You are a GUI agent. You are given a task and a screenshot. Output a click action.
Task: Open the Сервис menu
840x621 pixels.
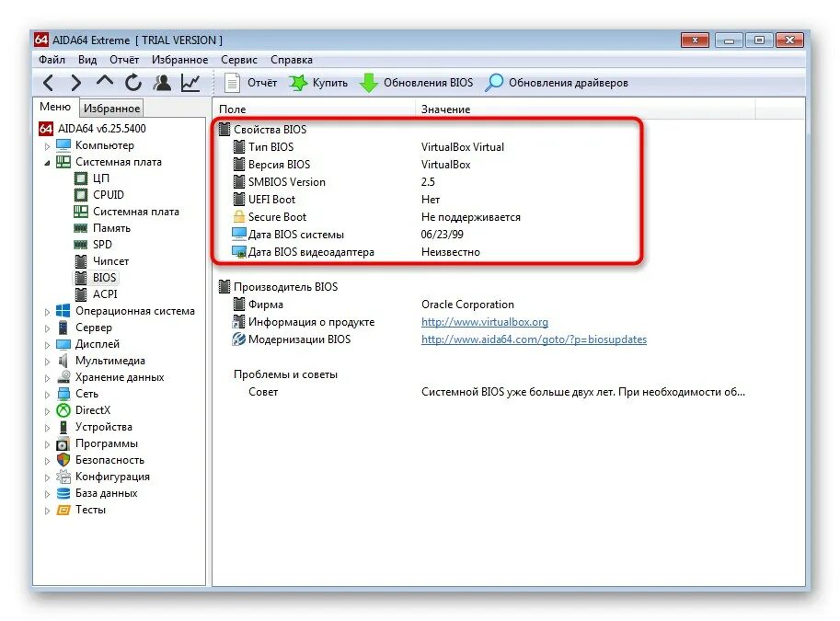pos(239,60)
